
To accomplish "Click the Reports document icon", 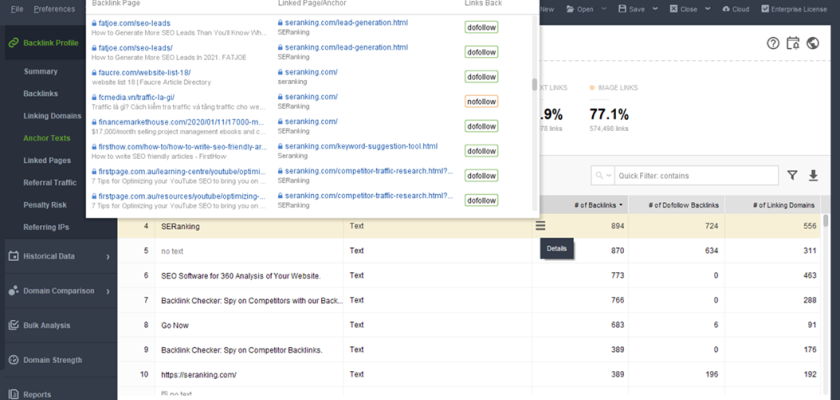I will tap(14, 395).
